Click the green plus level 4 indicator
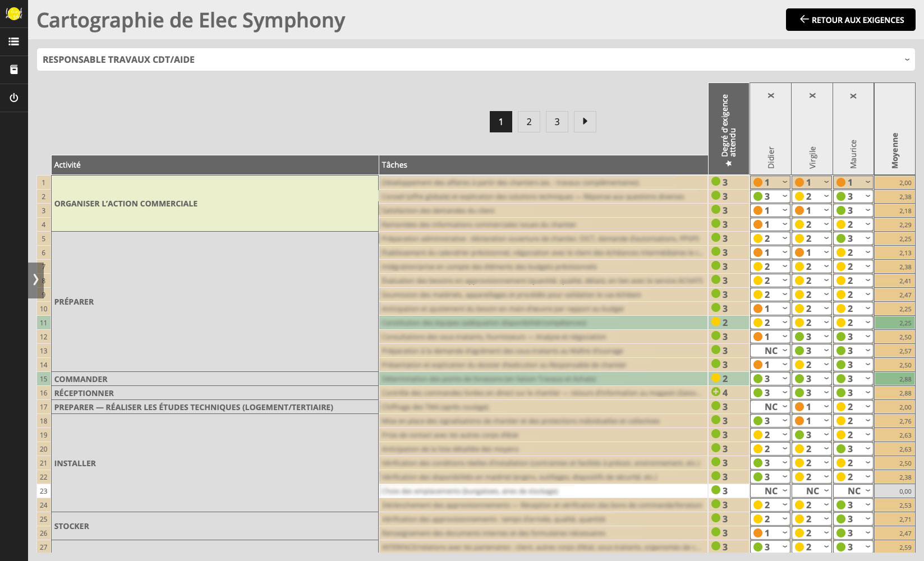924x561 pixels. click(716, 392)
